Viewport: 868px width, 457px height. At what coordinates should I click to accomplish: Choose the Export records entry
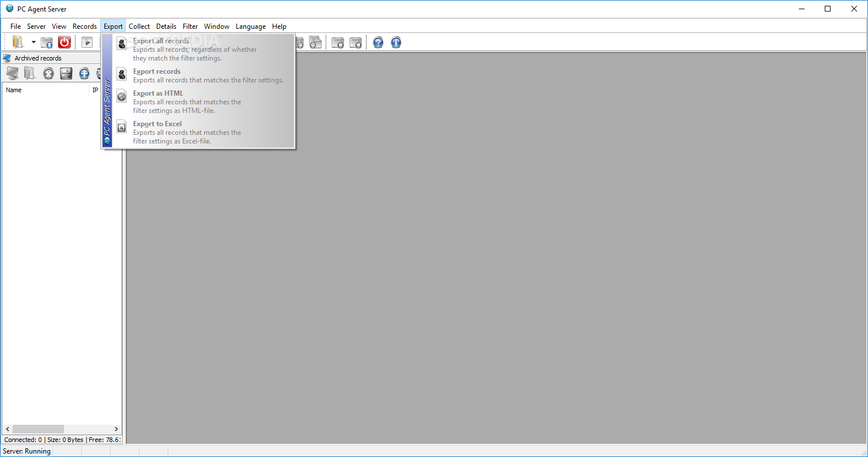click(203, 75)
